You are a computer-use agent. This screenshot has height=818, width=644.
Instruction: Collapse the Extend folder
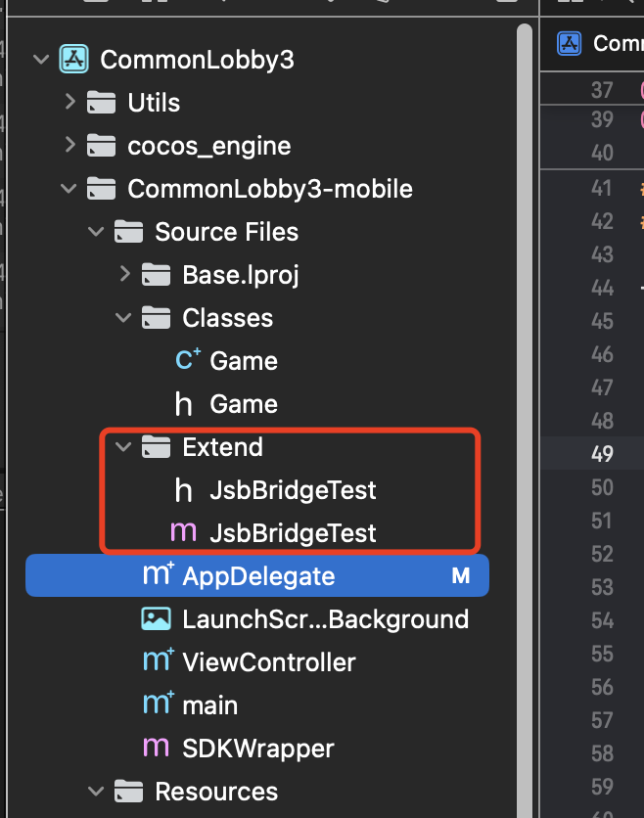[123, 447]
